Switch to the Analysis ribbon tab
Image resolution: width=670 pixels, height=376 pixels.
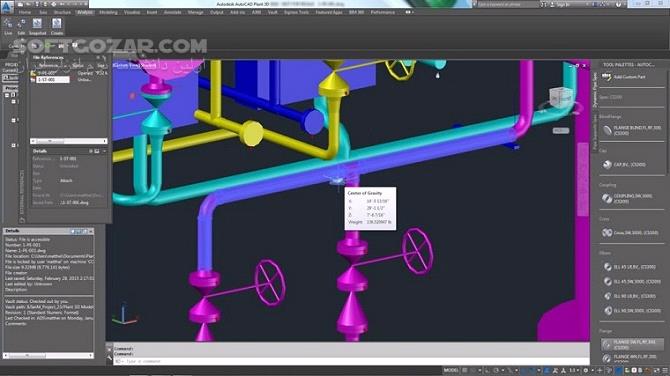click(85, 12)
